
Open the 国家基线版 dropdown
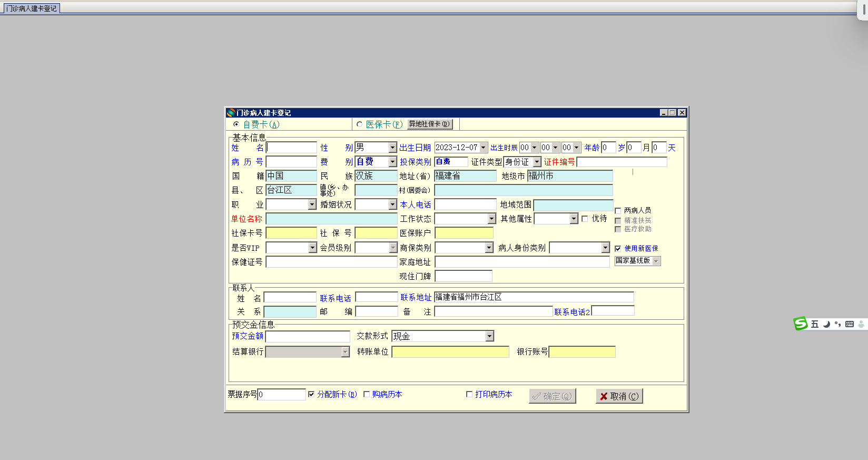click(x=656, y=261)
